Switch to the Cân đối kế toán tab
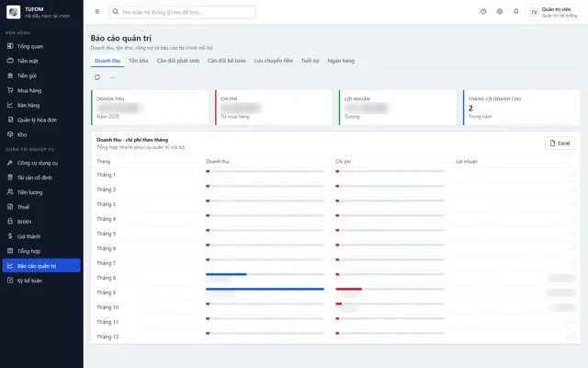Image resolution: width=588 pixels, height=368 pixels. pos(227,61)
